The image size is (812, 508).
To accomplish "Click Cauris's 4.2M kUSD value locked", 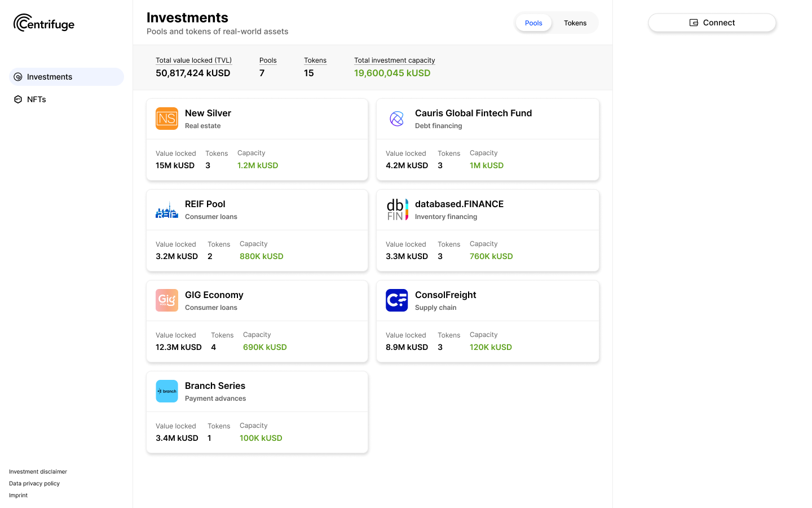I will click(x=407, y=165).
